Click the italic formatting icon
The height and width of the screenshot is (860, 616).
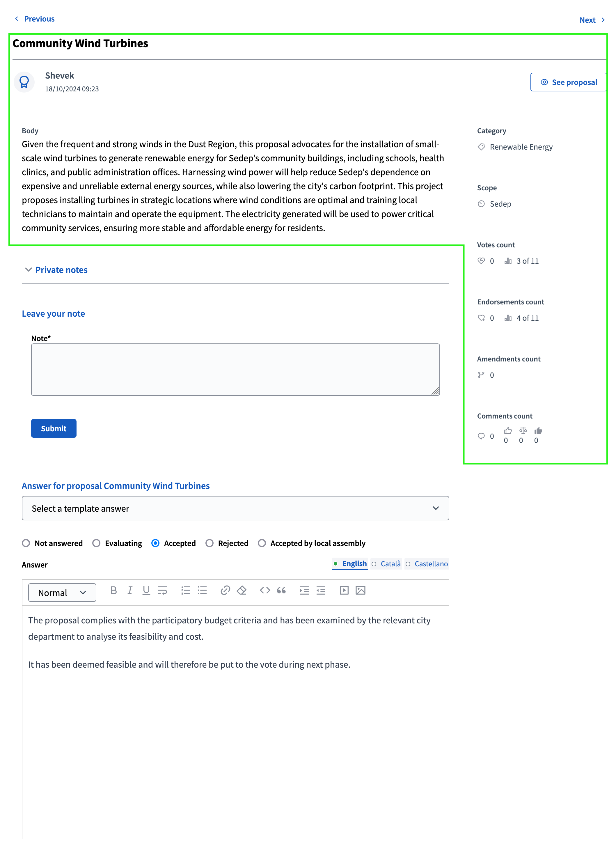click(130, 591)
